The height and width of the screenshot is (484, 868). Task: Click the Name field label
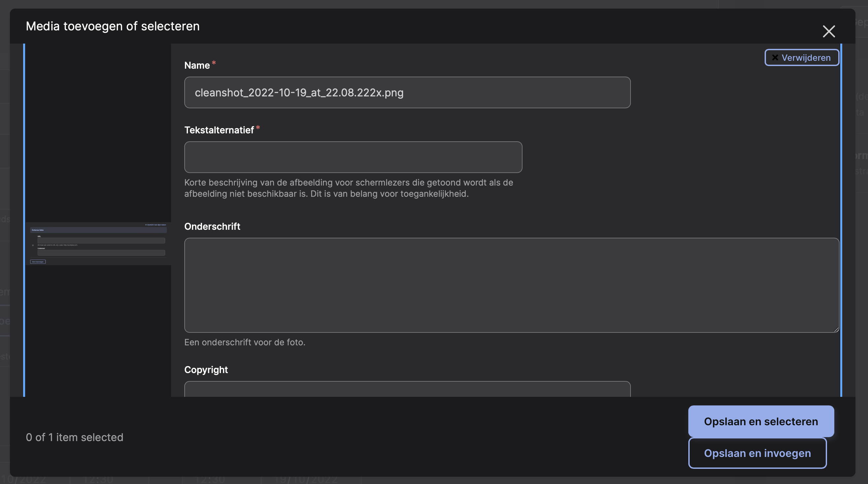tap(197, 65)
